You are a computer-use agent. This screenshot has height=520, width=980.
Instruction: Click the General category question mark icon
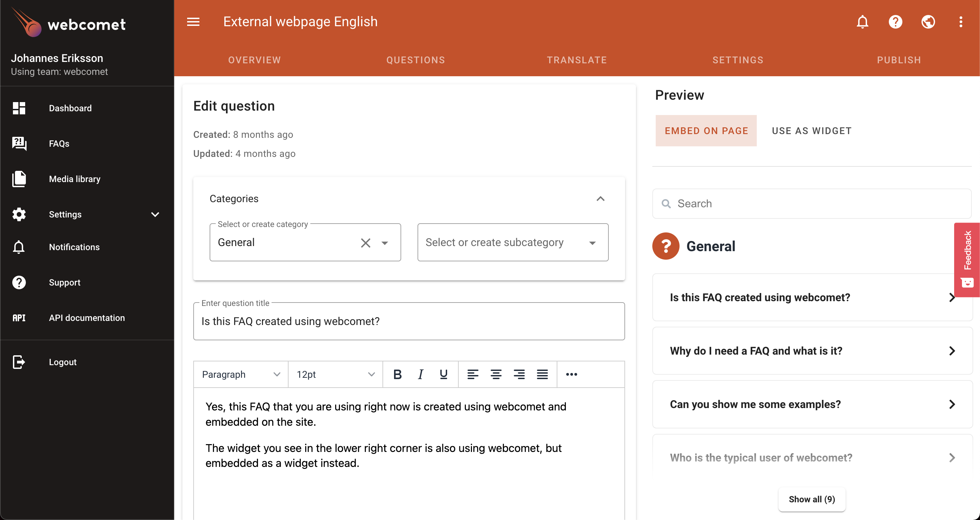pyautogui.click(x=666, y=246)
